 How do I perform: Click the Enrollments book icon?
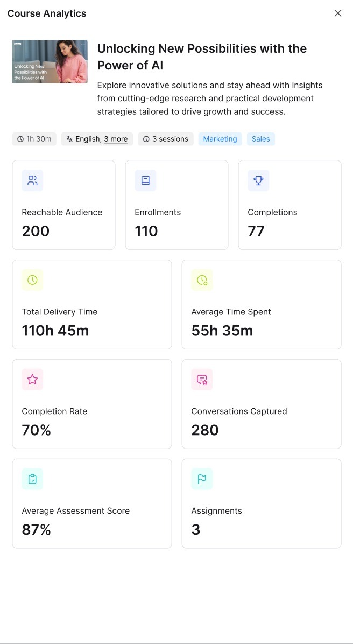click(x=145, y=180)
